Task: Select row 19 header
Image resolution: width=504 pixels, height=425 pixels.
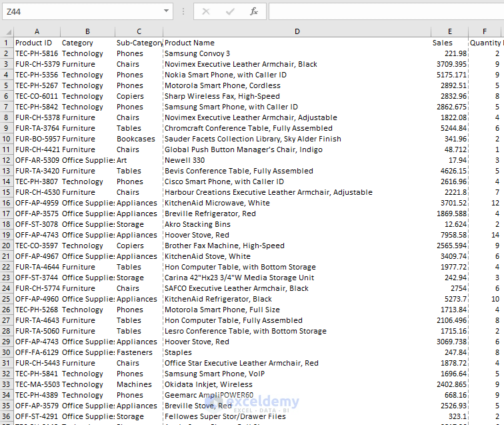Action: pos(7,235)
